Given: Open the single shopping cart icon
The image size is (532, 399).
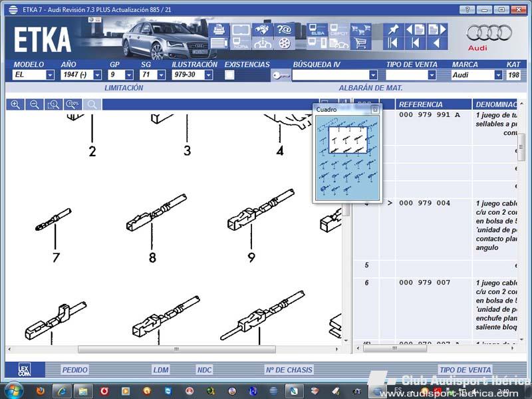Looking at the screenshot, I should tap(360, 43).
